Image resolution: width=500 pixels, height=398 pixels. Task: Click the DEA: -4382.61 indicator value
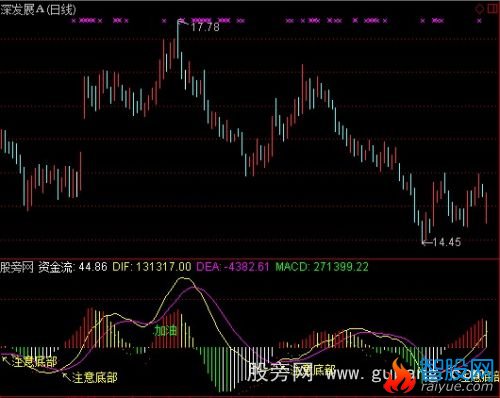(233, 267)
